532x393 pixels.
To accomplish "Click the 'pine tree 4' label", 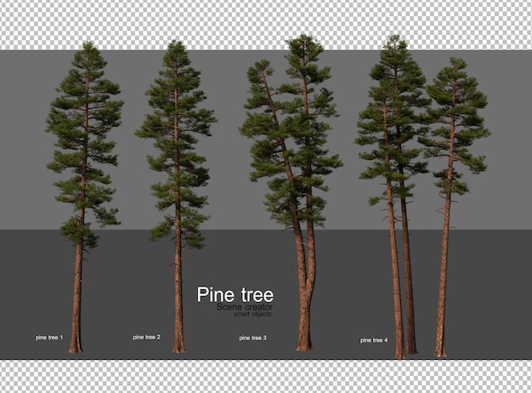I will [x=374, y=340].
